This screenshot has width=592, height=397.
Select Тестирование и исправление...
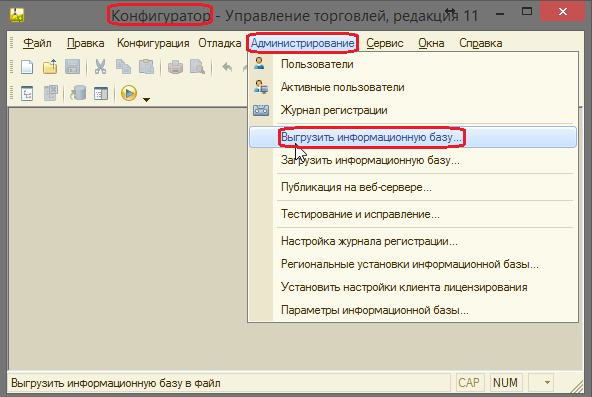[x=413, y=214]
